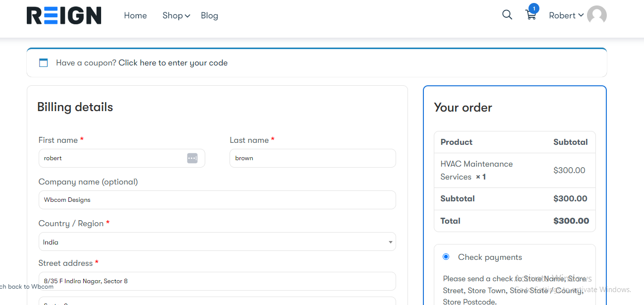Select the Check payments radio button

point(446,257)
